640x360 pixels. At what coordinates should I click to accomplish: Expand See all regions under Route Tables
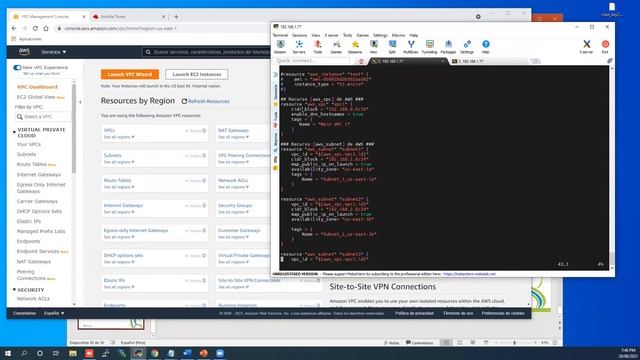[119, 187]
